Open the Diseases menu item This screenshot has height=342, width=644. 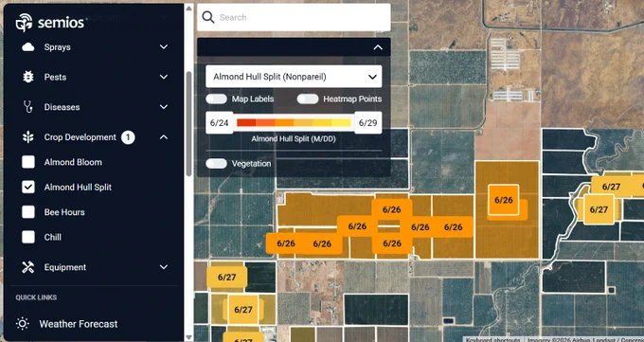pyautogui.click(x=62, y=107)
